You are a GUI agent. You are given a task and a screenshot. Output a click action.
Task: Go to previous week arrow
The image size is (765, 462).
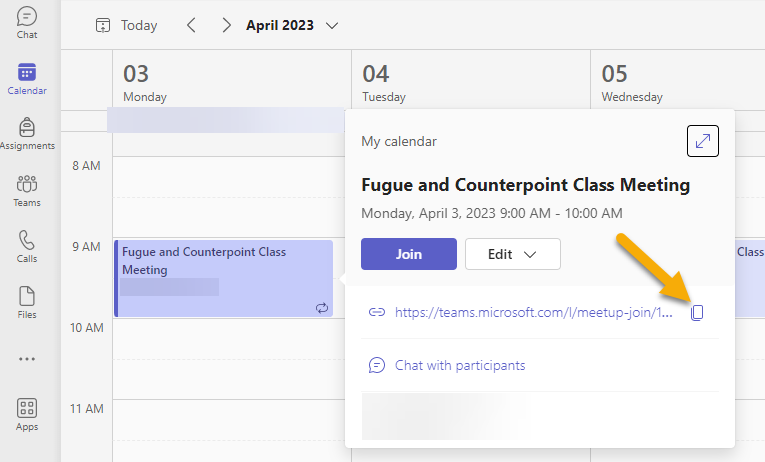(x=191, y=25)
